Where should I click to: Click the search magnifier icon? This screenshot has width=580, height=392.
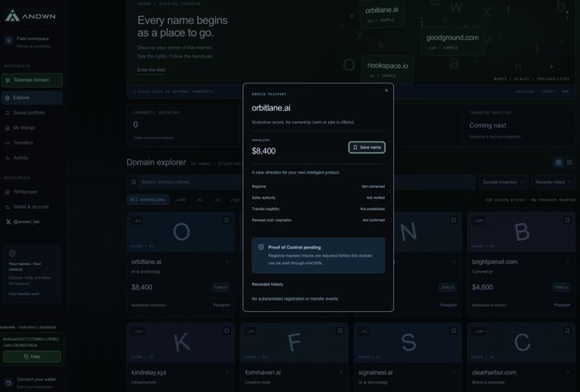tap(134, 182)
